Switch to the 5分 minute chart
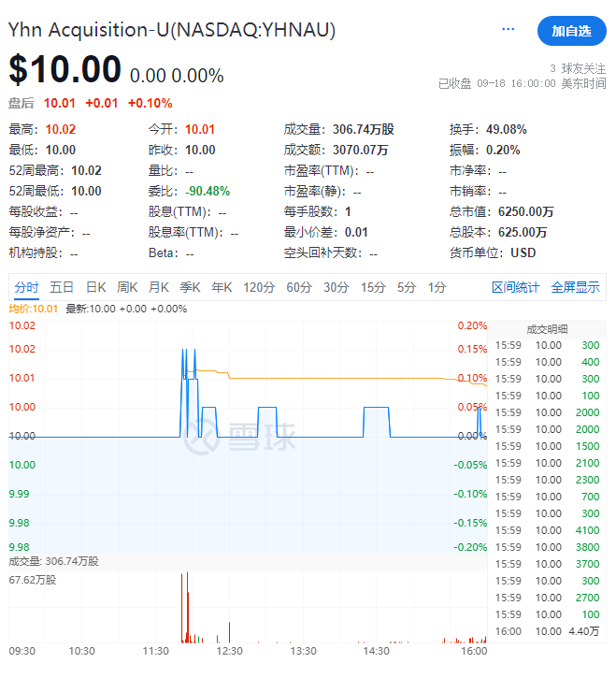The image size is (616, 678). click(406, 287)
